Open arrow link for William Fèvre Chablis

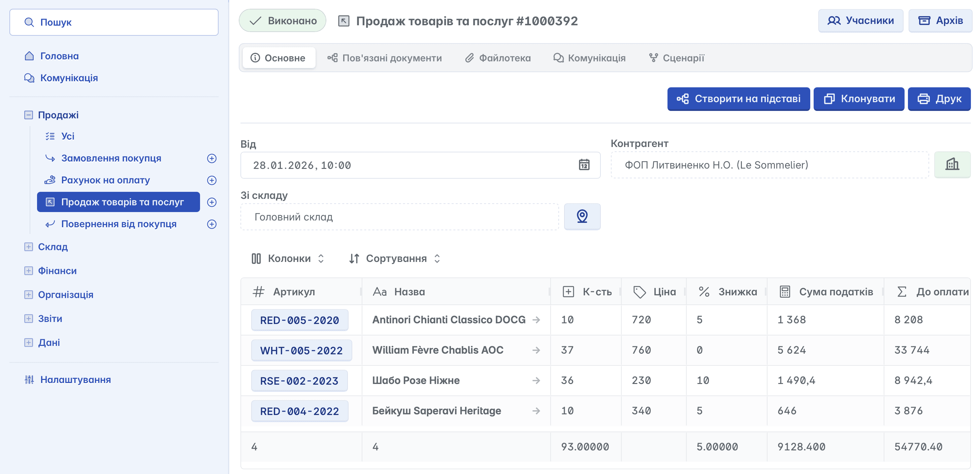coord(536,350)
